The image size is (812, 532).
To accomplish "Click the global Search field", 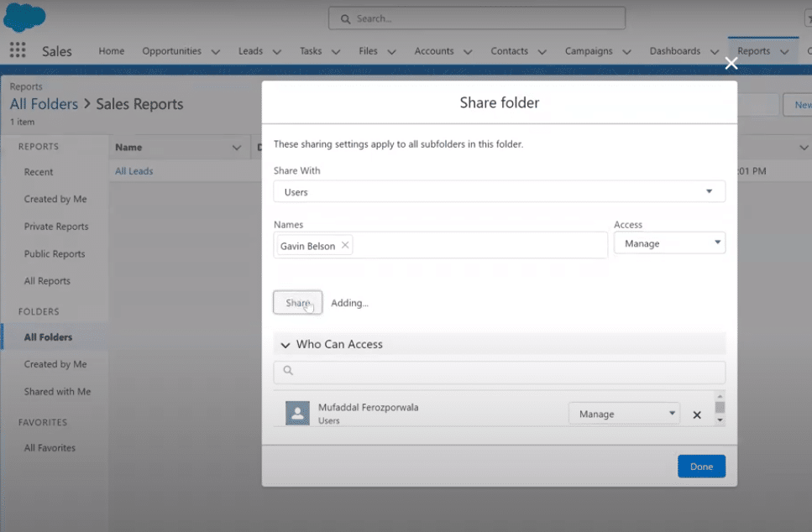I will point(476,18).
